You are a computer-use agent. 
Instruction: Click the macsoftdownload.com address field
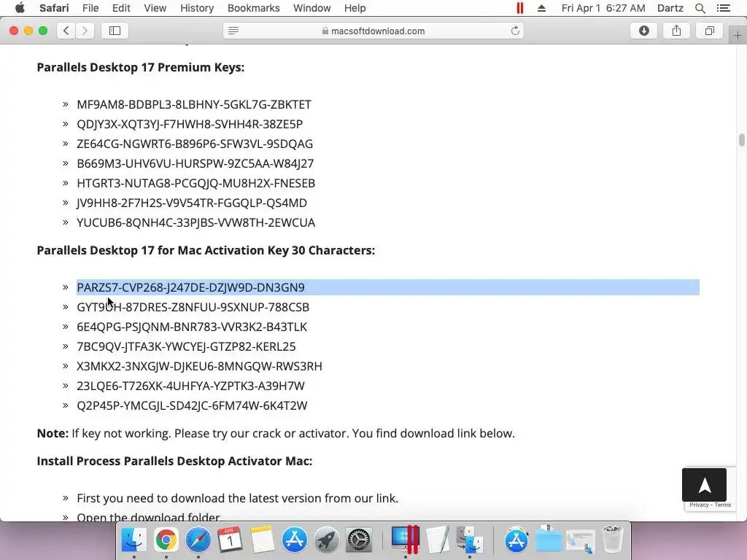373,31
